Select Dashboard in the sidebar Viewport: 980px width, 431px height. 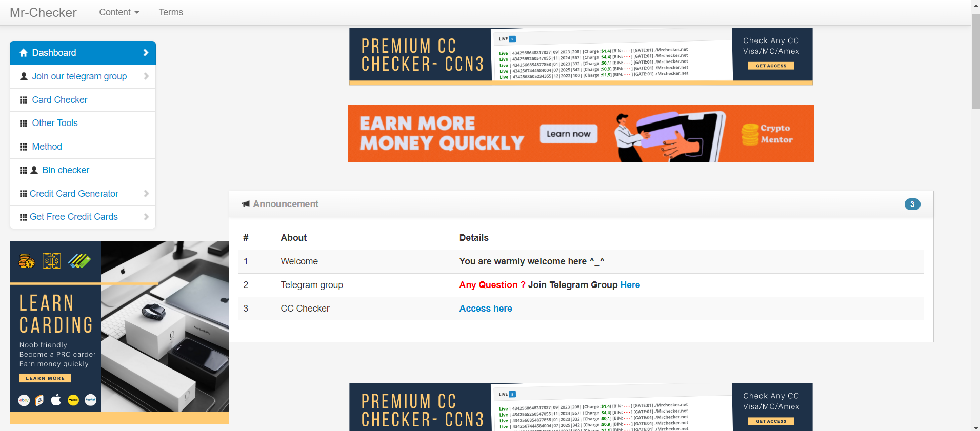click(83, 53)
